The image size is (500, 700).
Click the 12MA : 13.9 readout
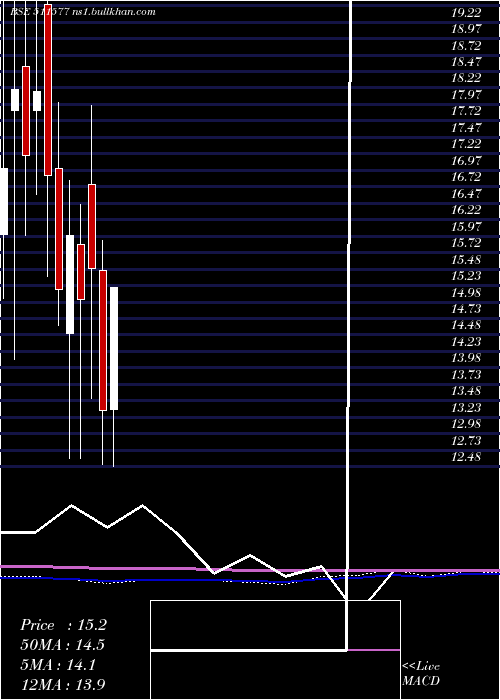[63, 684]
